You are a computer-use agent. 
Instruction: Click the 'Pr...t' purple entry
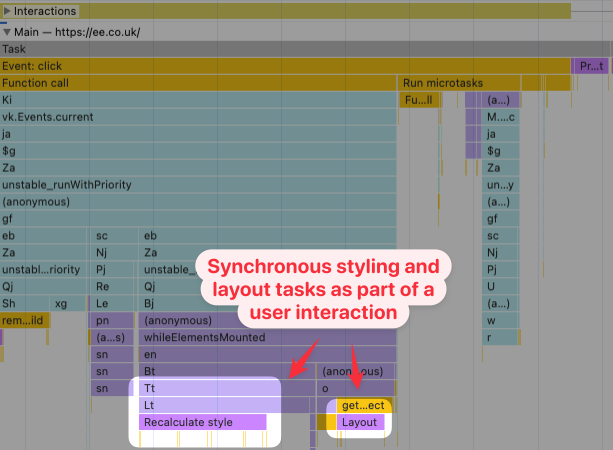point(590,66)
